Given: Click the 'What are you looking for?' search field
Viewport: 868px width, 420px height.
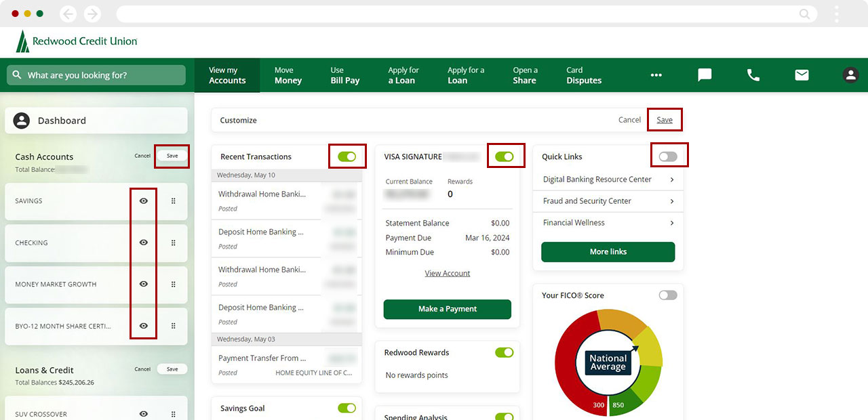Looking at the screenshot, I should click(96, 75).
